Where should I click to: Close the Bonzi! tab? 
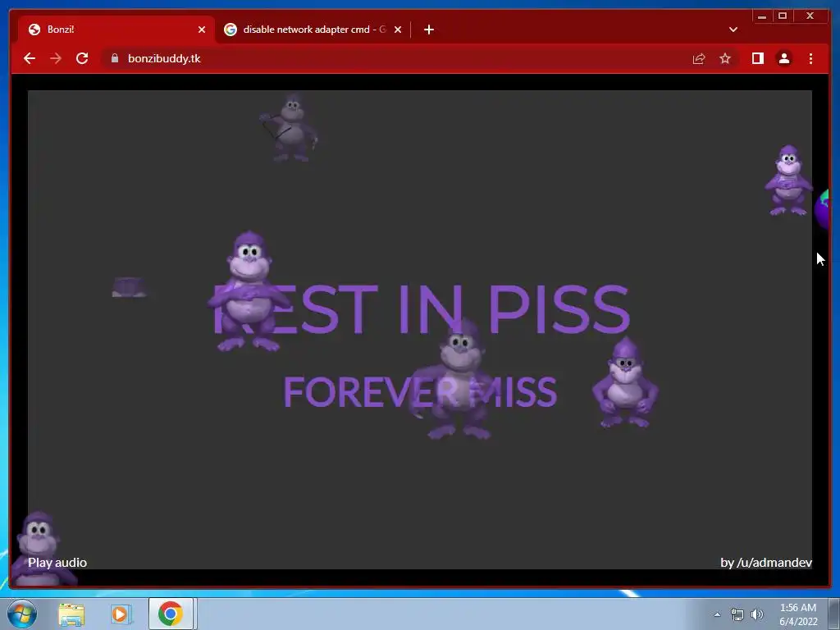coord(202,30)
